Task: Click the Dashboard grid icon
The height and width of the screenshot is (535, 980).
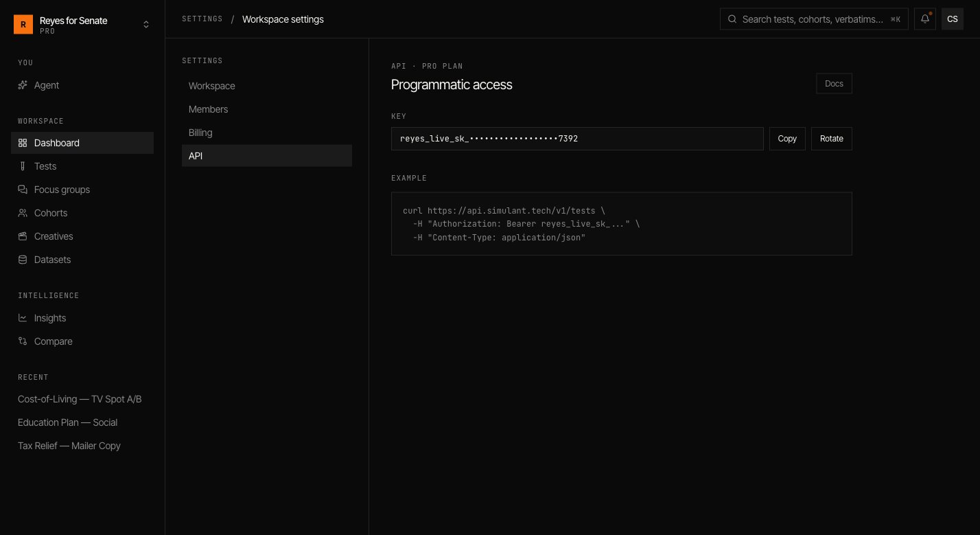Action: pyautogui.click(x=23, y=143)
